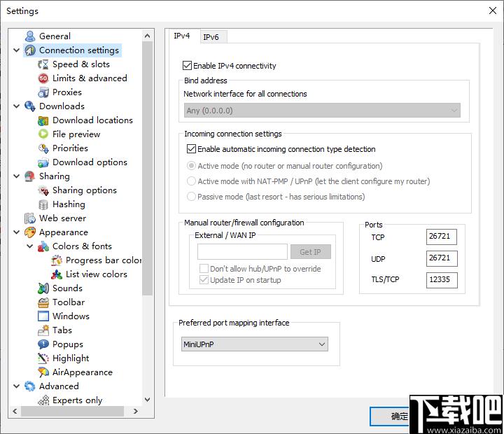Image resolution: width=504 pixels, height=434 pixels.
Task: Click the Tabs icon
Action: pos(43,330)
